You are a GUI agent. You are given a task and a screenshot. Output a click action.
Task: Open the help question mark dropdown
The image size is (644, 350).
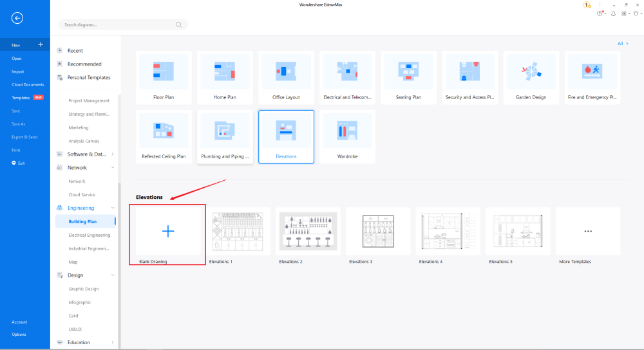pyautogui.click(x=601, y=14)
